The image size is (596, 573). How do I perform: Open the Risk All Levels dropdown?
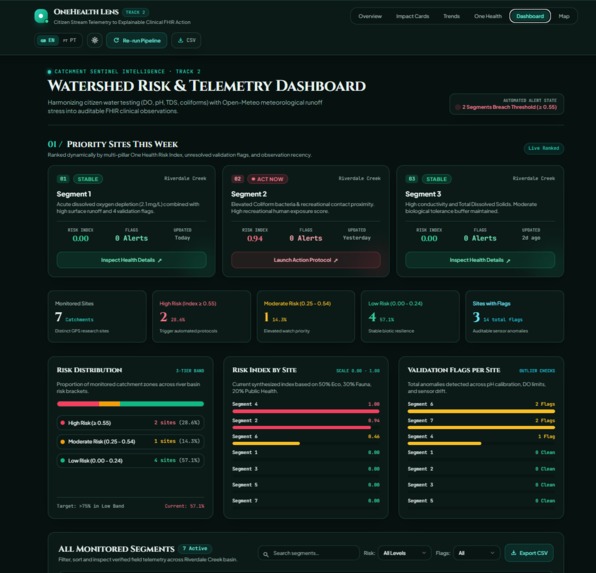click(404, 553)
